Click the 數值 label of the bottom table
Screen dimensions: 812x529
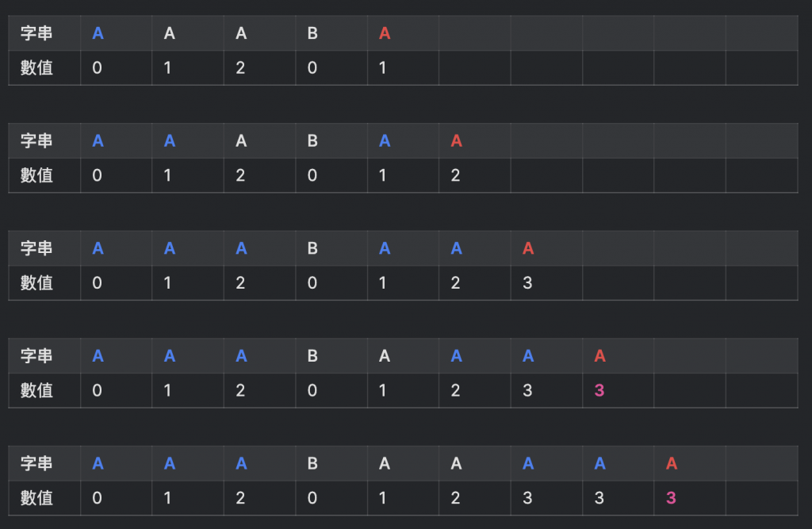point(36,498)
